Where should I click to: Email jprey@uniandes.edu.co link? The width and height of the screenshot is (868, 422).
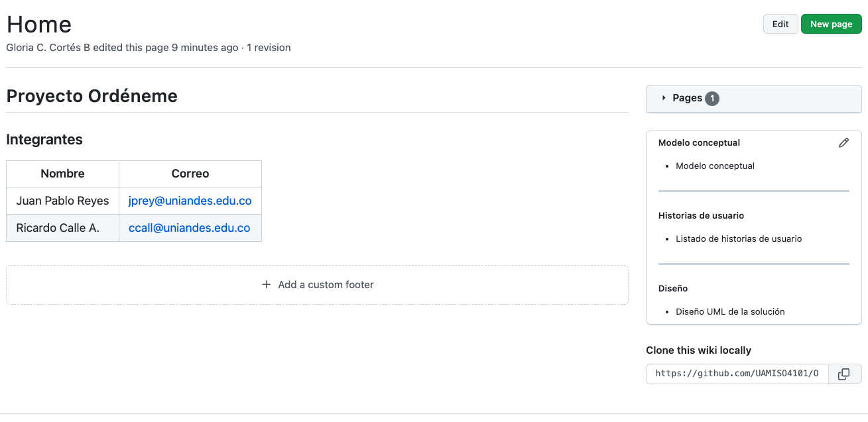point(190,201)
